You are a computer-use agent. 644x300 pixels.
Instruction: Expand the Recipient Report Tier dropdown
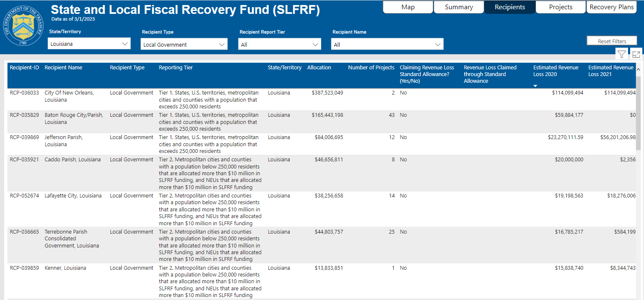pos(280,44)
